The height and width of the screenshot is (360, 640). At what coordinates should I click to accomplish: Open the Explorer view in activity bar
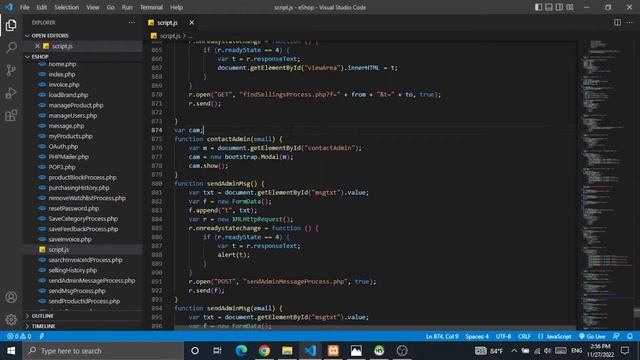[x=11, y=25]
